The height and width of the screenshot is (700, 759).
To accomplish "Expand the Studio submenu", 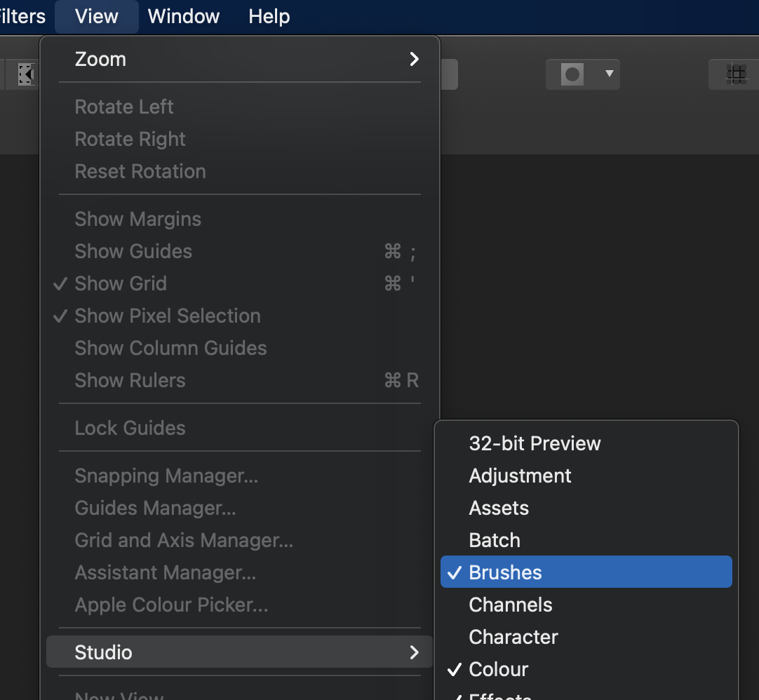I will pos(240,652).
